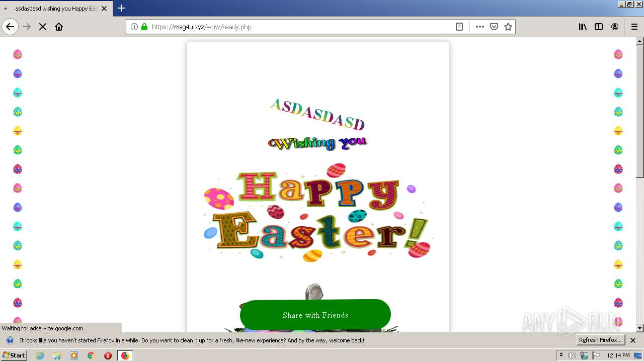Go back to the previous page
Screen dimensions: 644x362
pos(10,27)
